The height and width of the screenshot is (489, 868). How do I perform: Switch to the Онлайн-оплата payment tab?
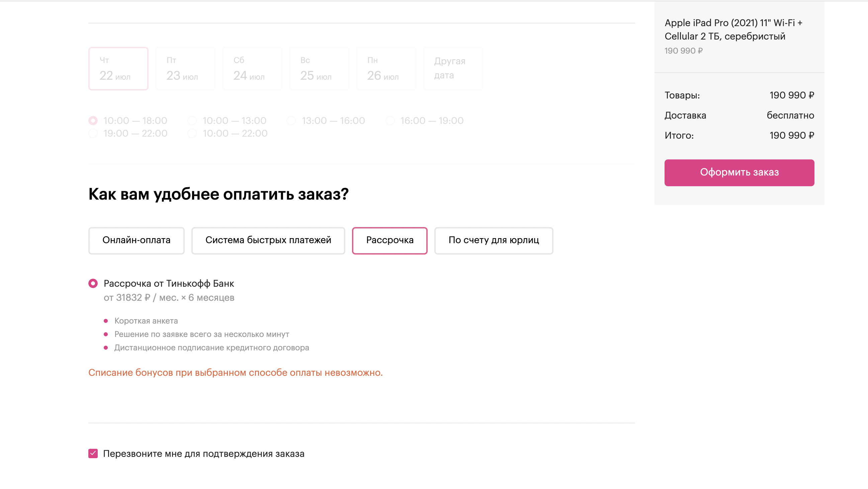click(136, 240)
